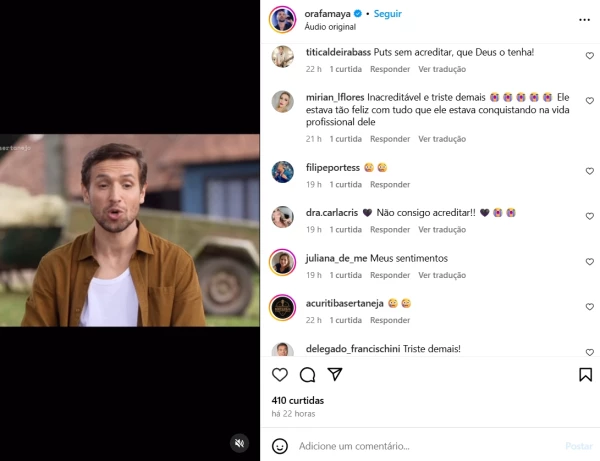Open emoji picker in comment box
Viewport: 600px width, 461px height.
(280, 446)
